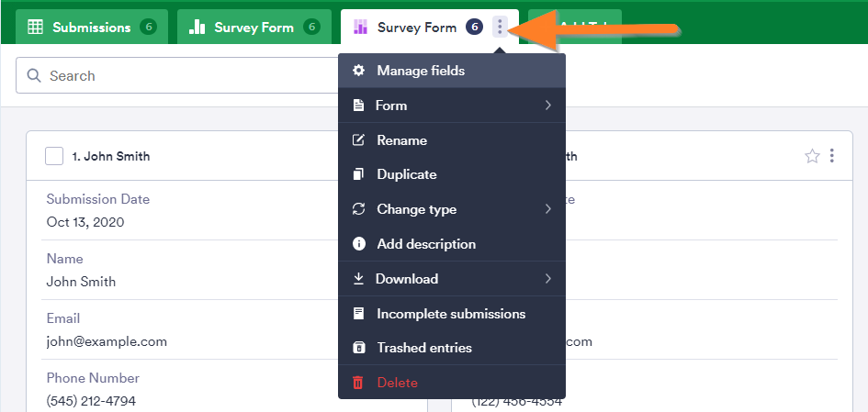Click the red Delete trash icon
Image resolution: width=868 pixels, height=412 pixels.
(358, 383)
